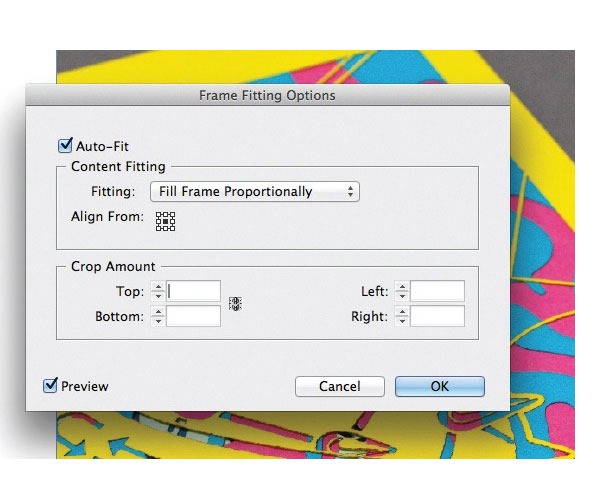Image resolution: width=600 pixels, height=500 pixels.
Task: Decrease Top crop amount with down arrow
Action: pyautogui.click(x=156, y=296)
